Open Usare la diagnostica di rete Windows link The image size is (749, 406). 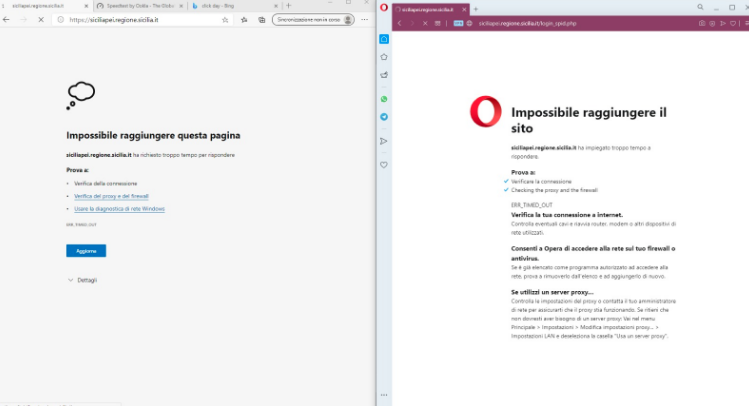tap(119, 209)
